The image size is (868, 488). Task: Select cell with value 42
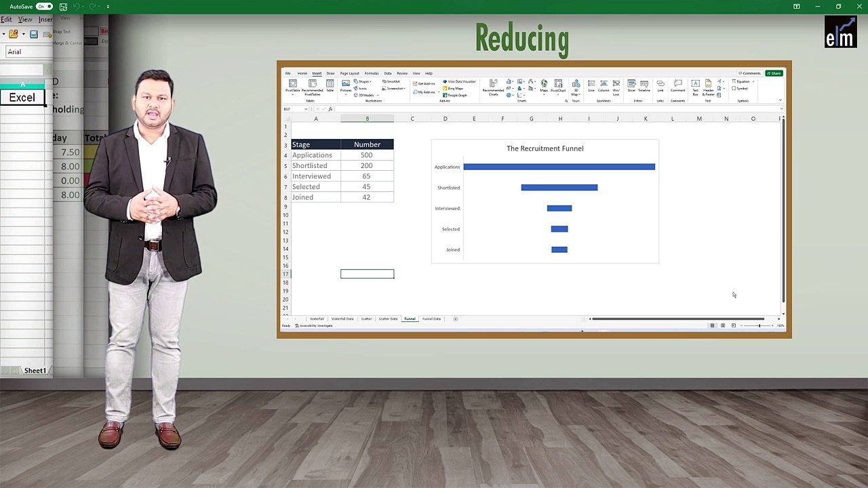tap(367, 197)
